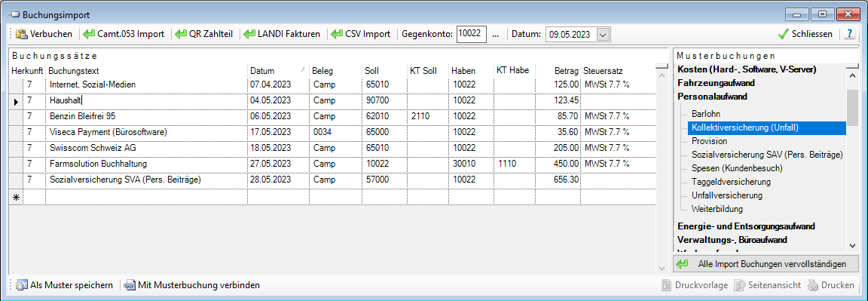Screen dimensions: 868x301
Task: Open the Datum dropdown calendar arrow
Action: pyautogui.click(x=604, y=35)
